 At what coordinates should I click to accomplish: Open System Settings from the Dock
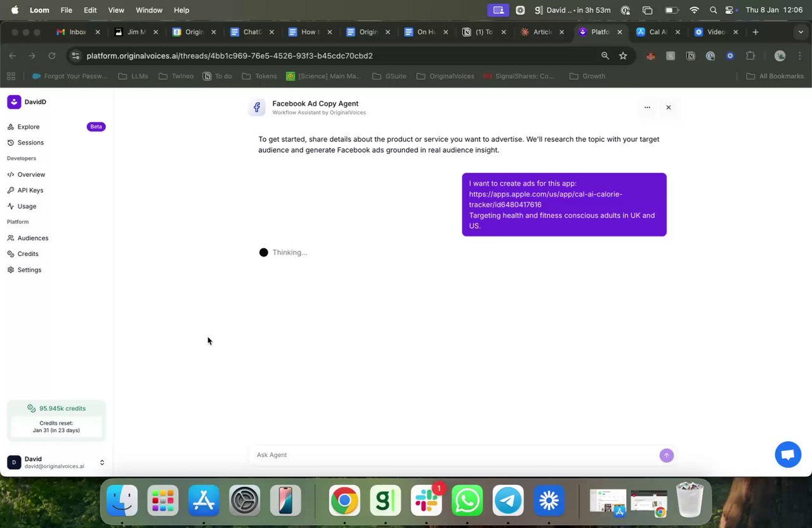[244, 501]
